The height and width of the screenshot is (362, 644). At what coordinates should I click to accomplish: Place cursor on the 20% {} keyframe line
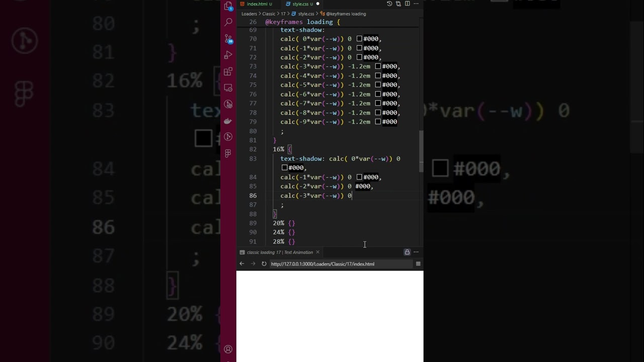point(284,223)
